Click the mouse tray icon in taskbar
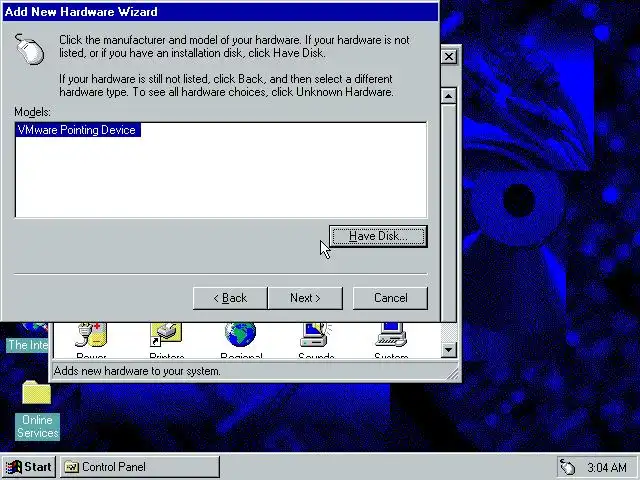640x480 pixels. pos(567,467)
